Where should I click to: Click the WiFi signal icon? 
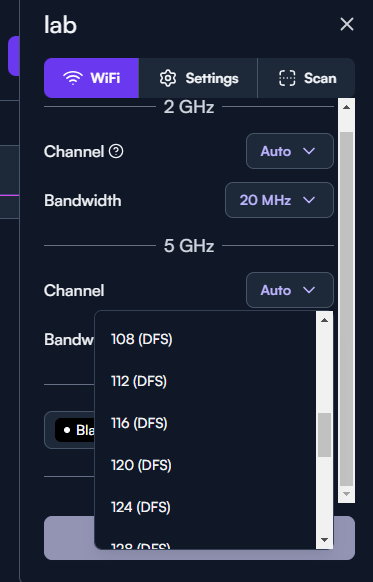[73, 78]
